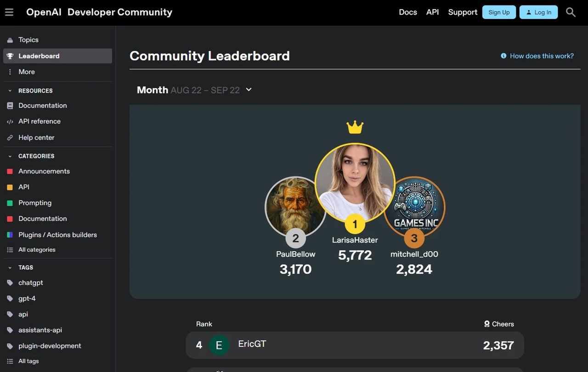This screenshot has width=588, height=372.
Task: Click the gpt-4 tag icon
Action: click(10, 299)
